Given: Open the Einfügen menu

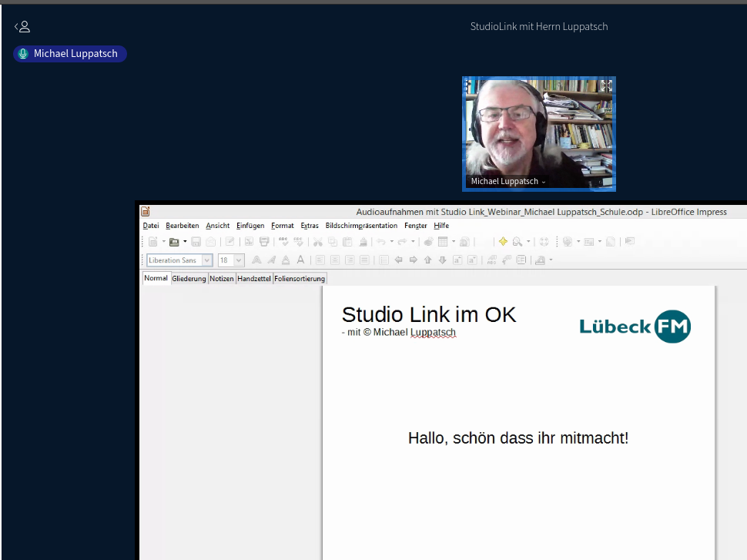Looking at the screenshot, I should pos(250,226).
